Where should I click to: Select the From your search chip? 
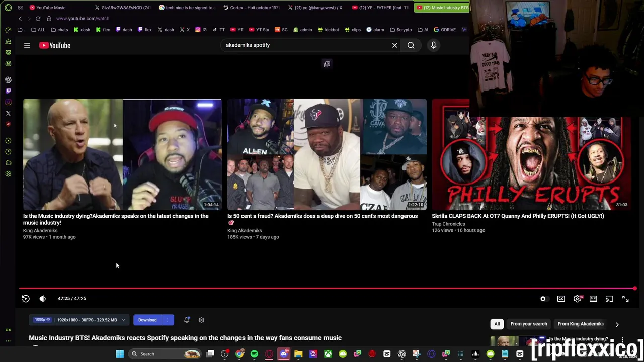(528, 324)
